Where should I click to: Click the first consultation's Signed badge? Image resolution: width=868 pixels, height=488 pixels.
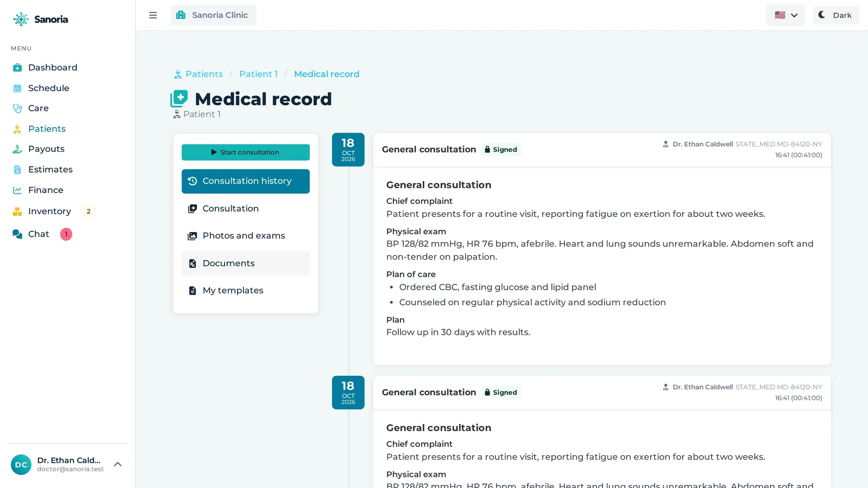click(501, 150)
